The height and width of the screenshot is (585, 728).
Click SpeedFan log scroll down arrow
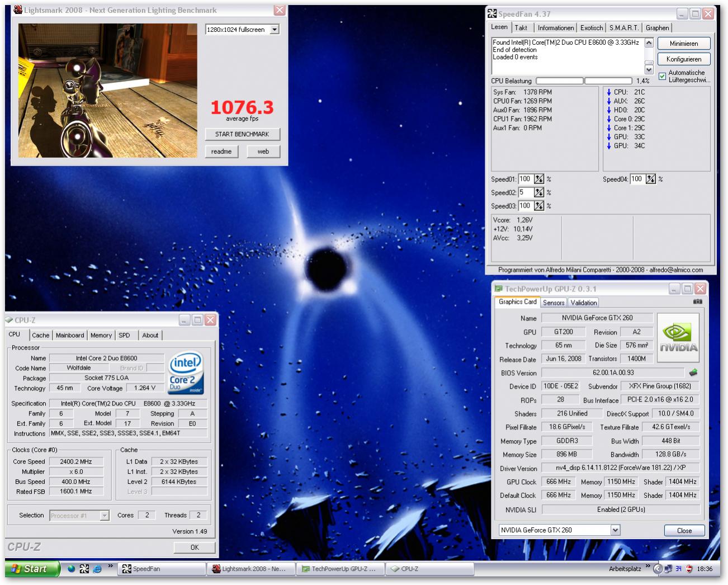649,70
